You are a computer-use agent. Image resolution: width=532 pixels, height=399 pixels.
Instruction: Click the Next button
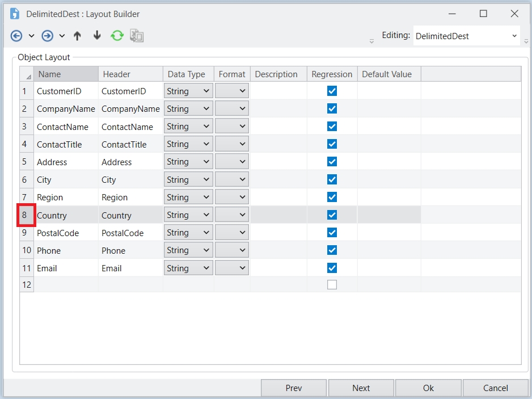pyautogui.click(x=361, y=388)
